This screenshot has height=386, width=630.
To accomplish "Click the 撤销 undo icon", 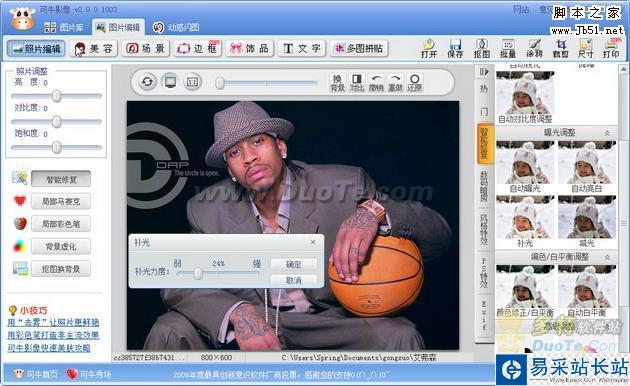I will [376, 82].
